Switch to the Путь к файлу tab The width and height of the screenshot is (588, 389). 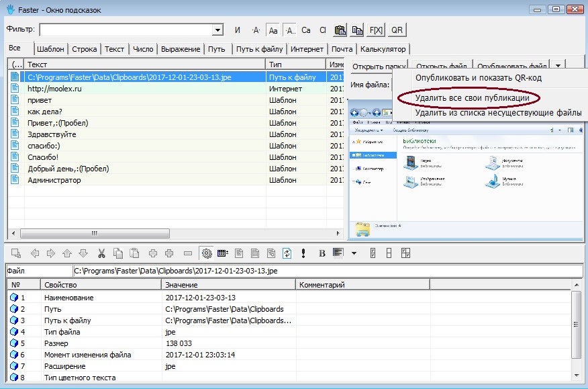[260, 49]
